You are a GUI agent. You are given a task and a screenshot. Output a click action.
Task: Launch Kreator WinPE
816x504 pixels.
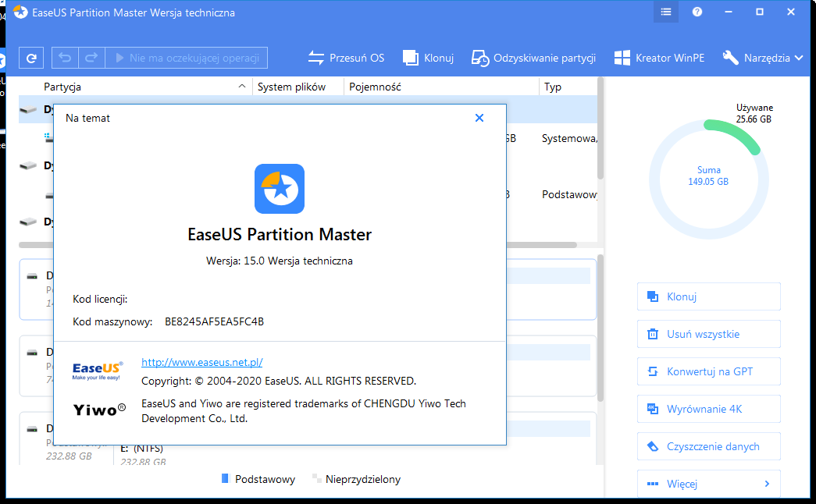click(x=659, y=58)
